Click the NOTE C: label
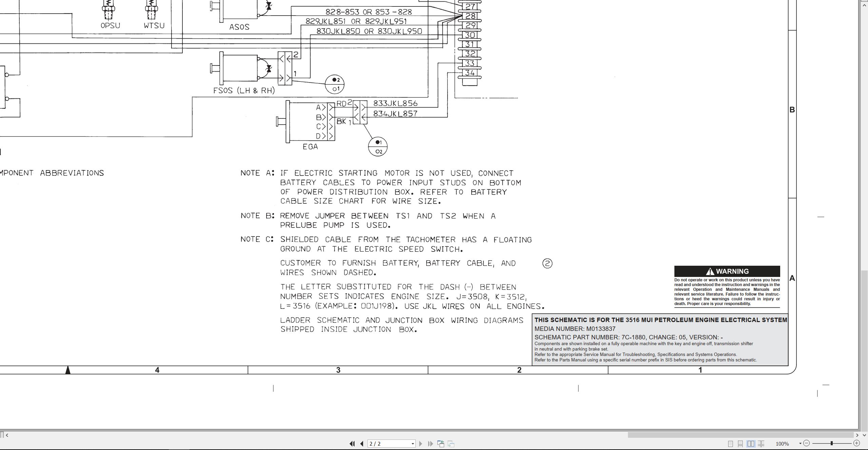The image size is (868, 450). coord(257,239)
